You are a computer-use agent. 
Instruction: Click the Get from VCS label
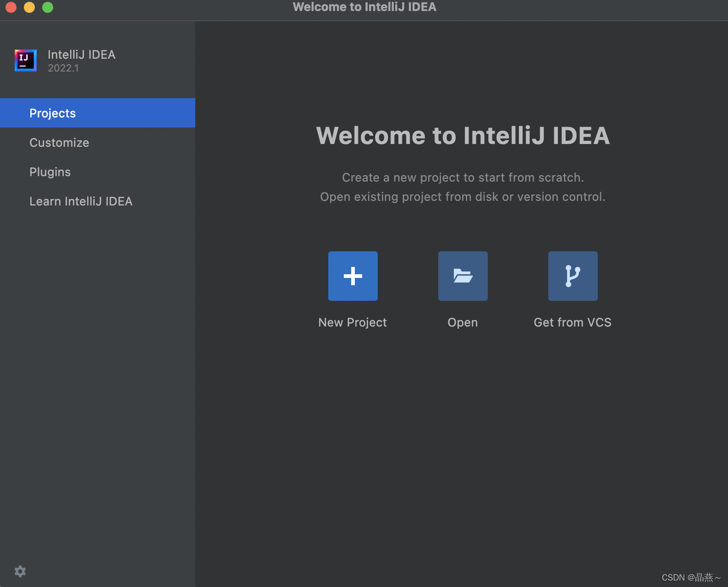573,322
